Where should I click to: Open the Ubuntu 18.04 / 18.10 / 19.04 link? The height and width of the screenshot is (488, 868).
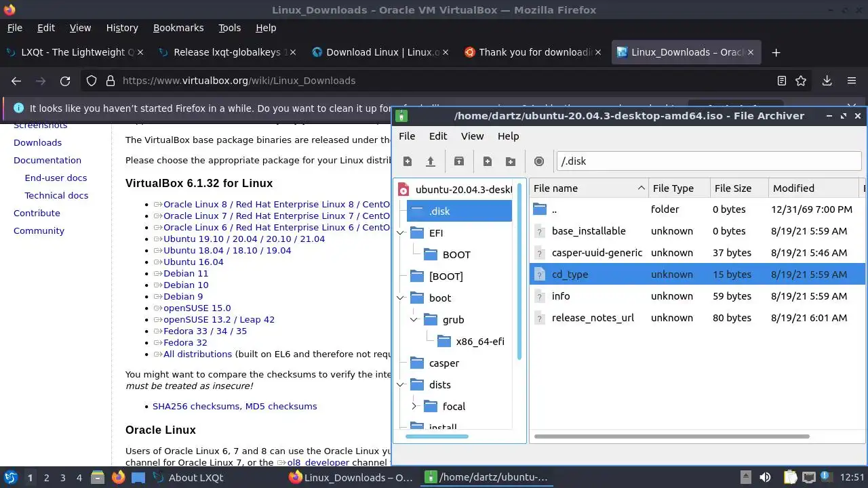pos(227,250)
